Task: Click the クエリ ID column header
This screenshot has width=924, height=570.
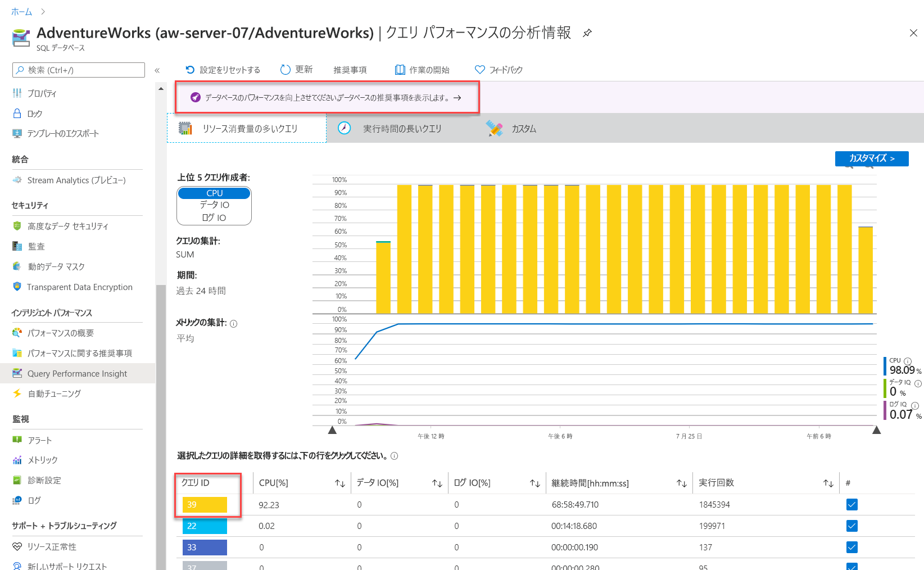Action: 195,483
